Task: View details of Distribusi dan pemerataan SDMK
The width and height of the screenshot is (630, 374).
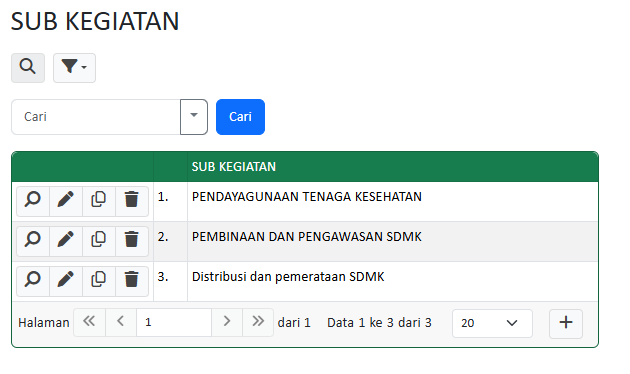Action: coord(33,281)
